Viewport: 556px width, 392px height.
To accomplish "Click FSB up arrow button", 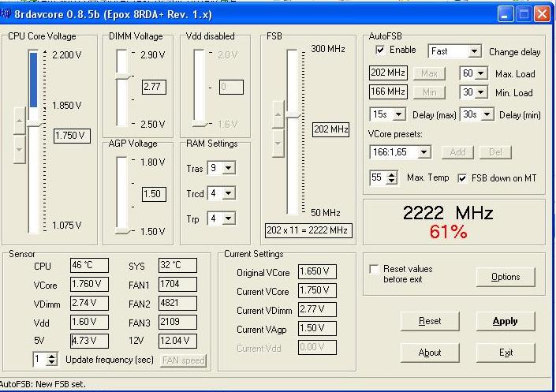I will 278,114.
